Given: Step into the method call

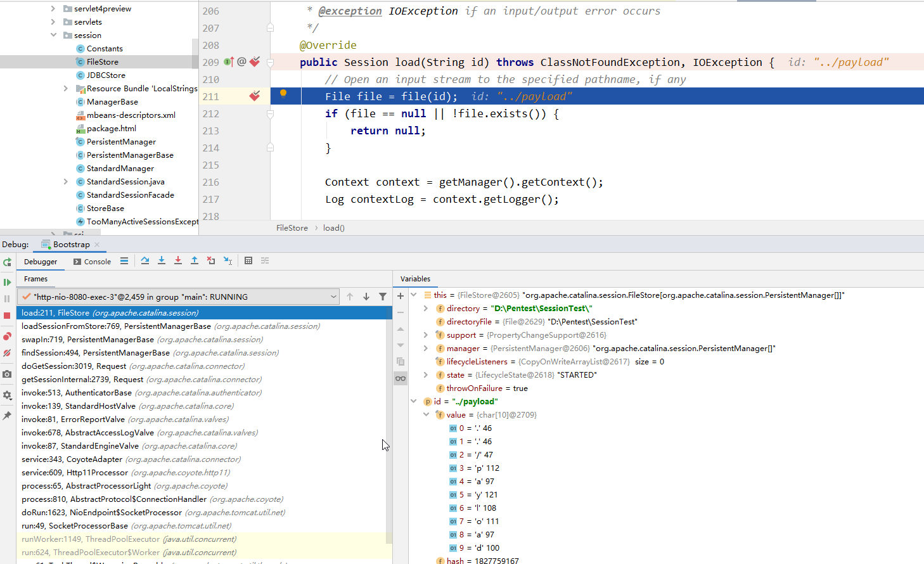Looking at the screenshot, I should [x=162, y=261].
